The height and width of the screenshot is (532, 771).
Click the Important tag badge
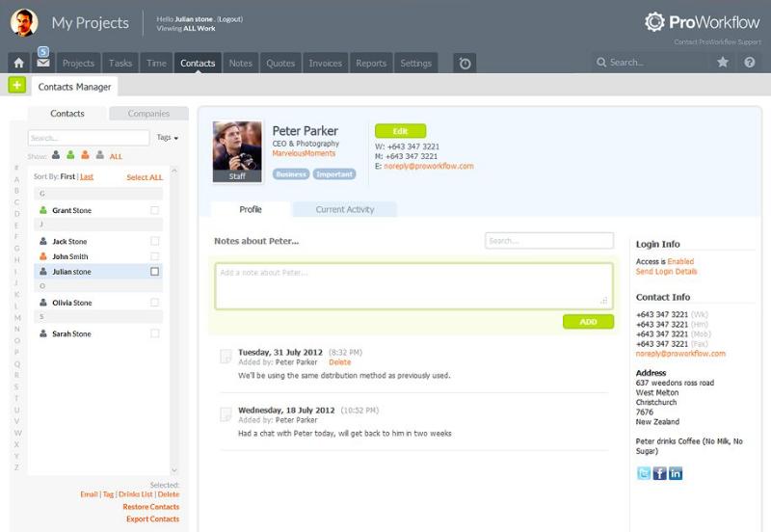click(x=333, y=174)
